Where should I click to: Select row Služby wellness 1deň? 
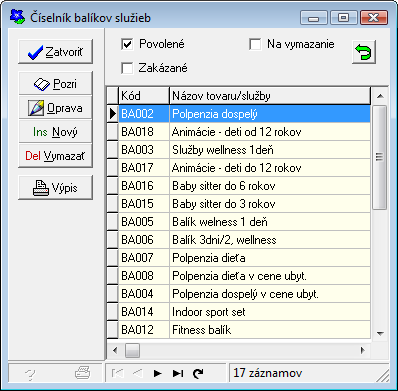pyautogui.click(x=239, y=150)
